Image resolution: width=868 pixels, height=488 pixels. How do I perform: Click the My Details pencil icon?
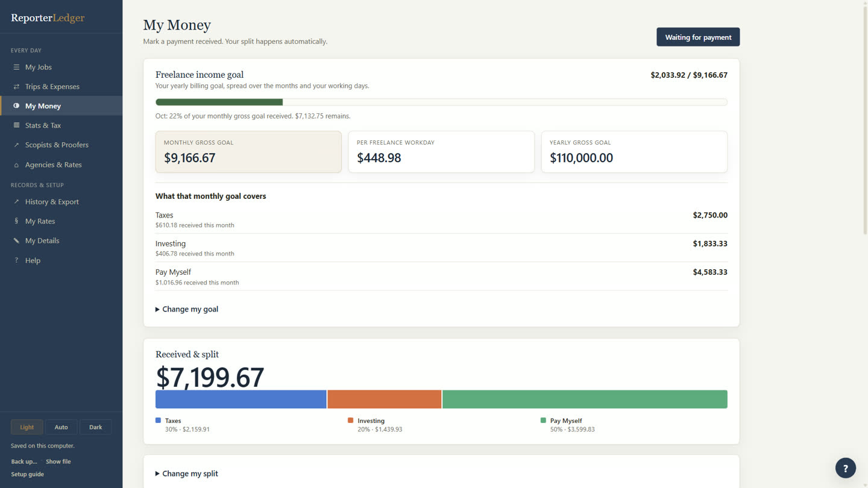point(16,241)
